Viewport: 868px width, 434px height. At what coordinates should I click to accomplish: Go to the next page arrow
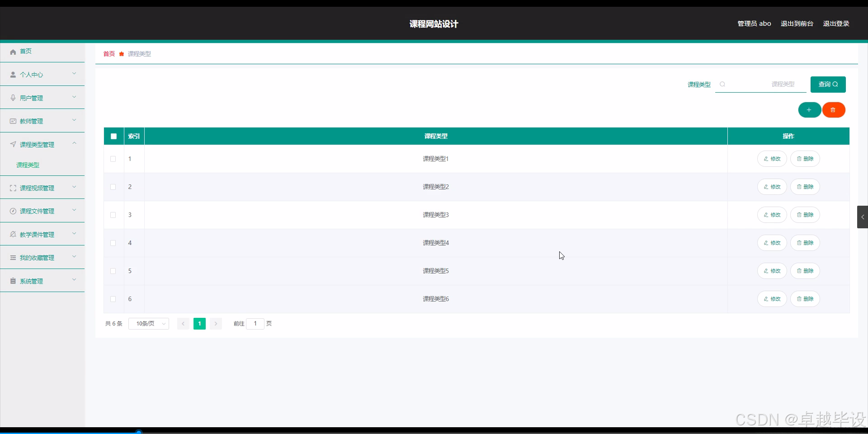click(x=216, y=324)
